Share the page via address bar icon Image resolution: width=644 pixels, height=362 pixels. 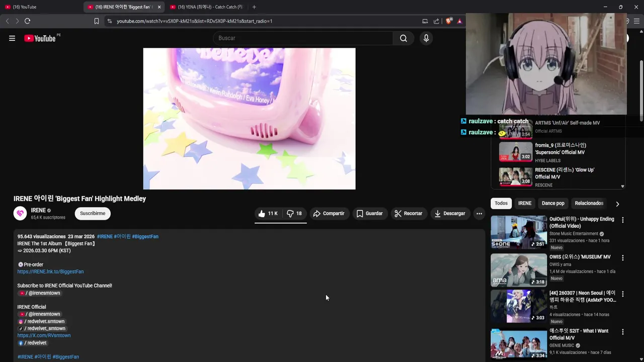click(x=436, y=21)
